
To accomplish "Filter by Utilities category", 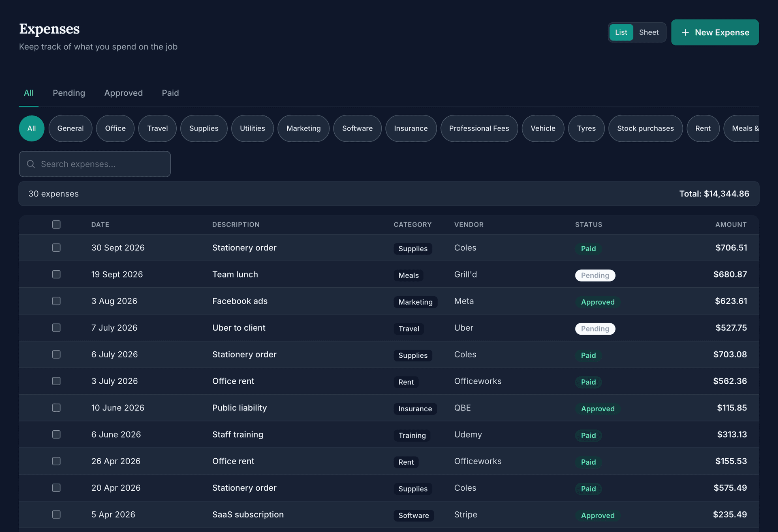I will point(252,128).
